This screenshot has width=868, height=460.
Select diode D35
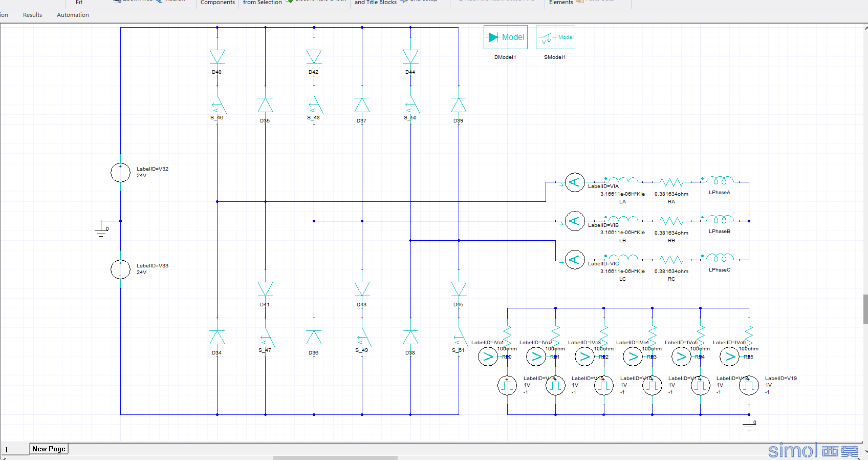(265, 106)
